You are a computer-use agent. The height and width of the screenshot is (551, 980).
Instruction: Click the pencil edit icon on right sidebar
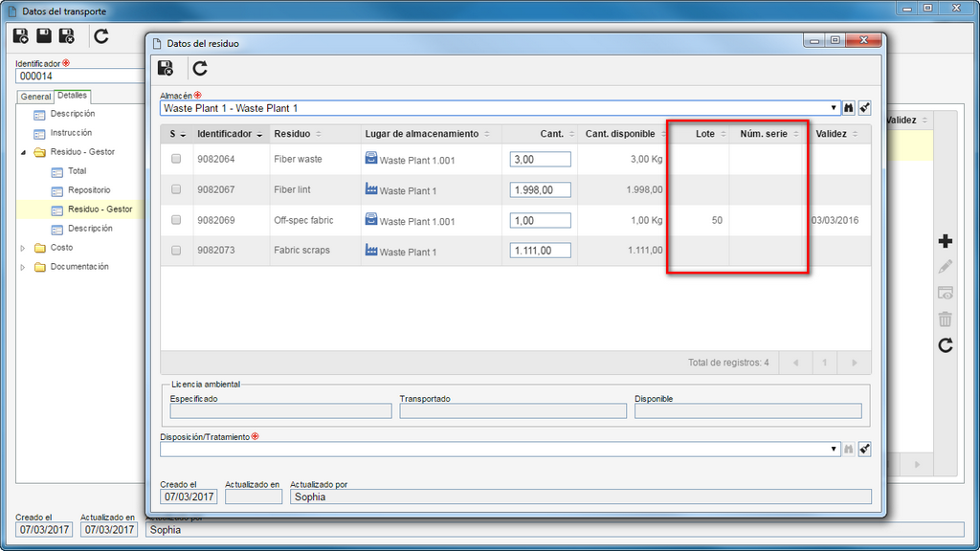coord(945,268)
